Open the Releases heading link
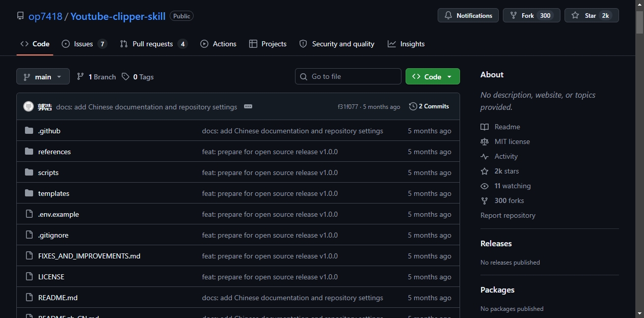Screen dimensions: 644x318 coord(496,243)
